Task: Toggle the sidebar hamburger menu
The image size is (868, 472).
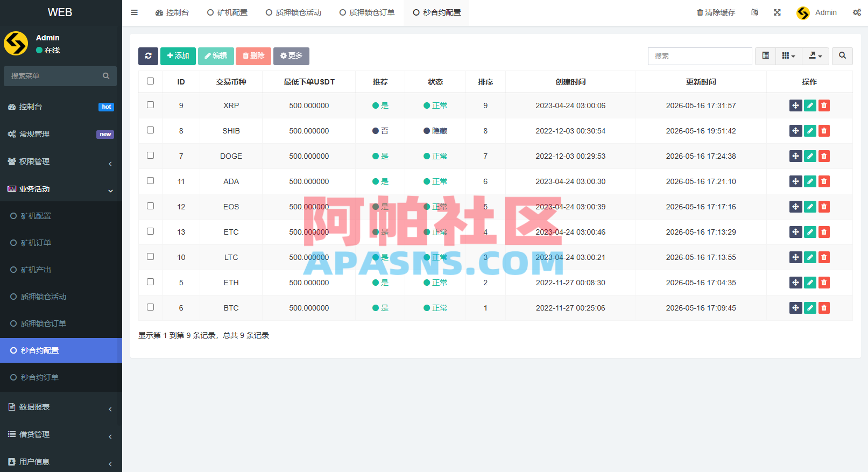Action: click(x=134, y=12)
